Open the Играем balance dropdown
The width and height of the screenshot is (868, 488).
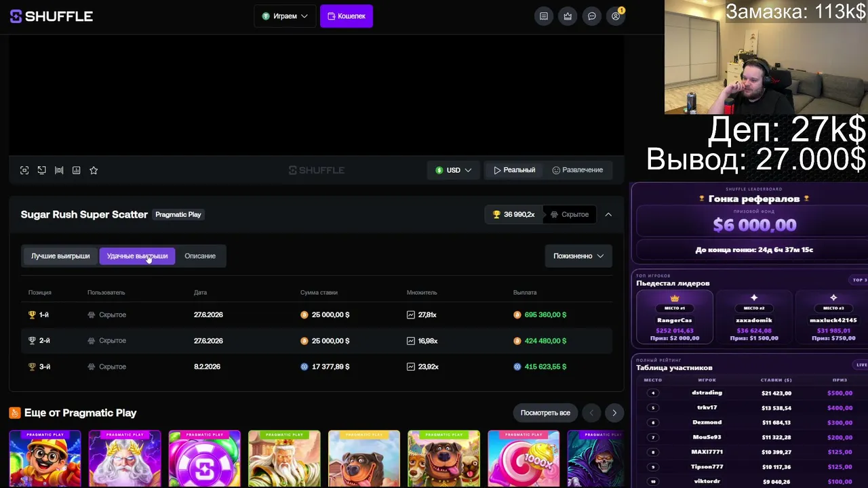point(285,16)
